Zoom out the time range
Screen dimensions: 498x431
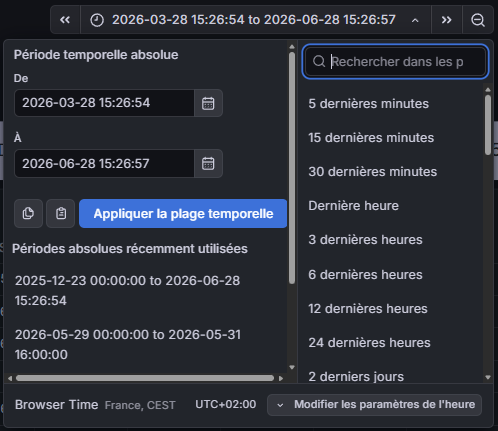(x=478, y=20)
